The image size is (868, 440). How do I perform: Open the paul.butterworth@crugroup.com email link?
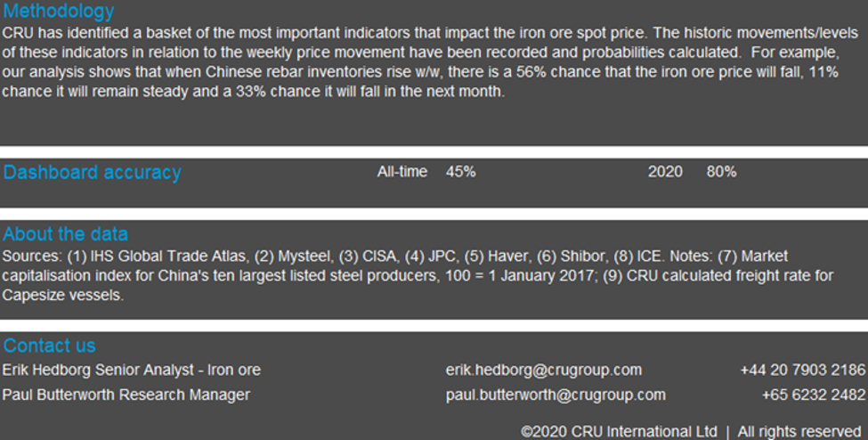tap(556, 395)
